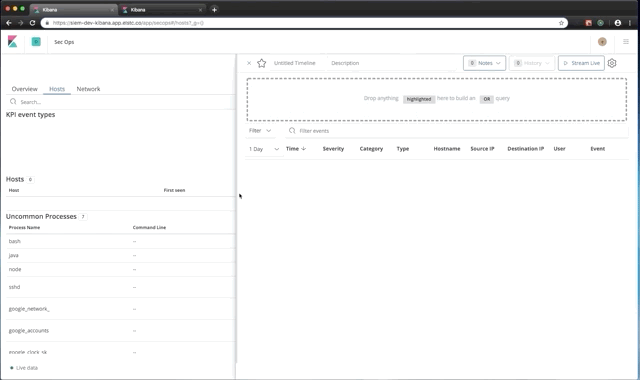The width and height of the screenshot is (640, 380).
Task: Click the KPI event types heading
Action: [x=31, y=115]
